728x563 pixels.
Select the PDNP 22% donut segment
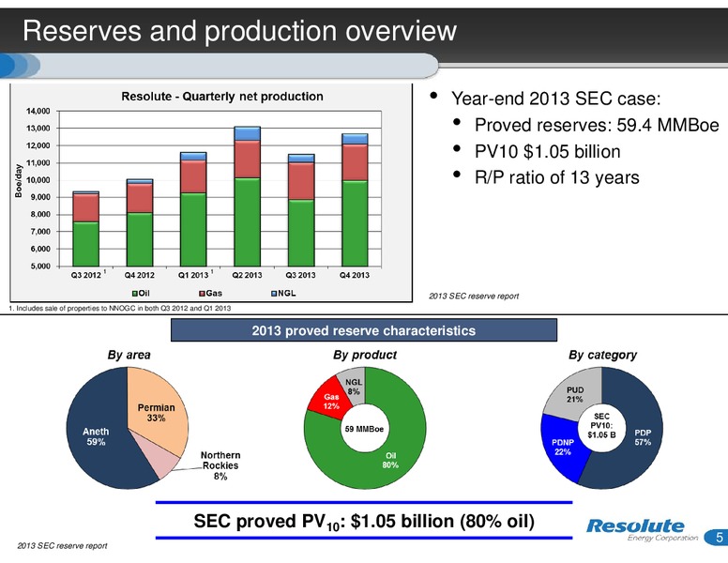pyautogui.click(x=563, y=447)
